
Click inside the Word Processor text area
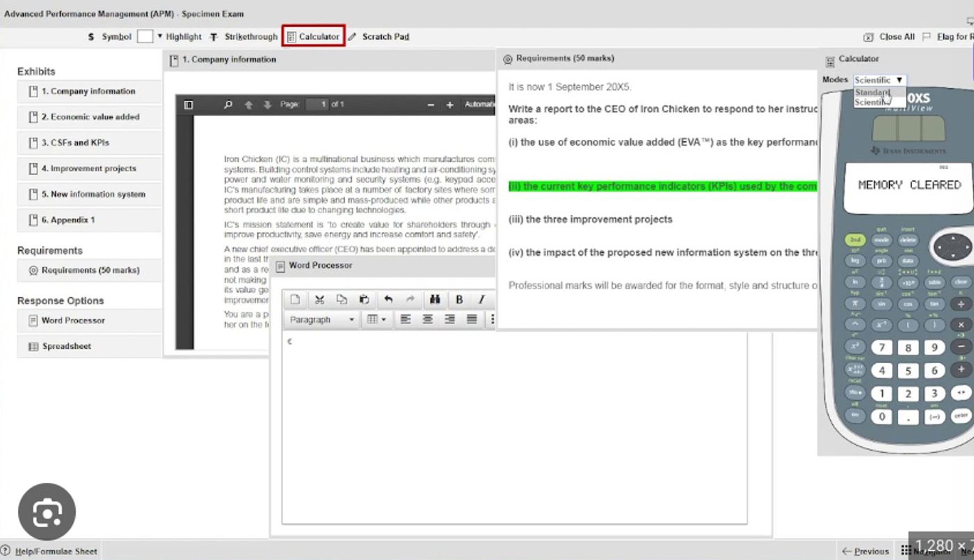(x=514, y=428)
